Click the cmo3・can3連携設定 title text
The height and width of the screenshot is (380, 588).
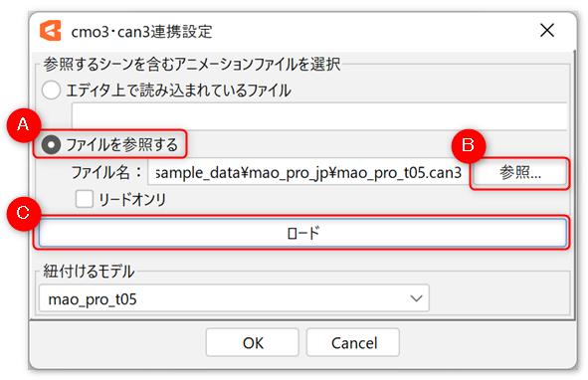[141, 32]
